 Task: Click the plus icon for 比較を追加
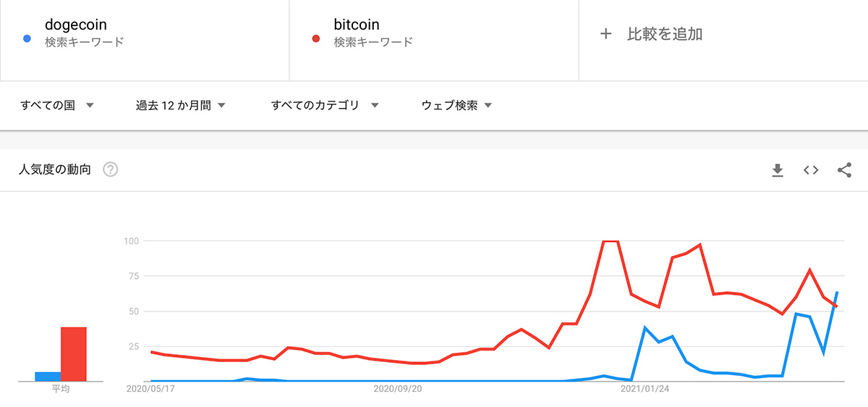click(x=606, y=34)
